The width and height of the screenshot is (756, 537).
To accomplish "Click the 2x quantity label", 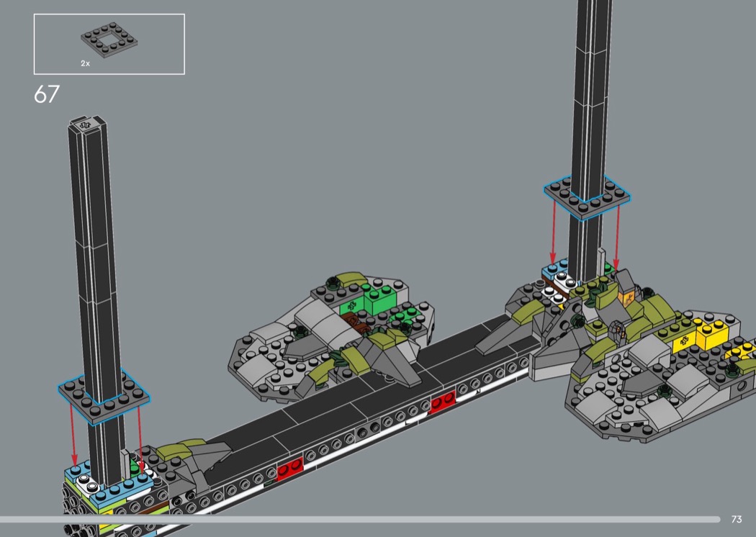I will point(86,63).
